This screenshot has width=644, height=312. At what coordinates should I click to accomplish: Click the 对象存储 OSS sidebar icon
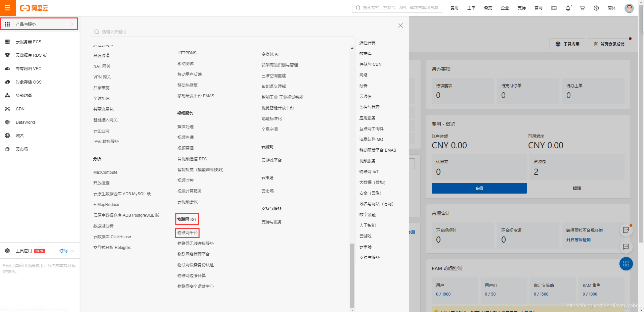(7, 82)
